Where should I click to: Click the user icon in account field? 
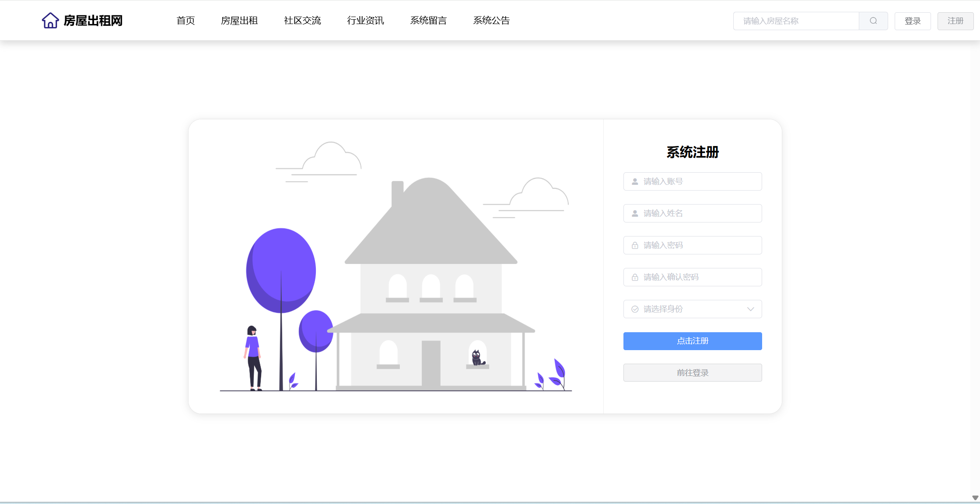(x=635, y=181)
